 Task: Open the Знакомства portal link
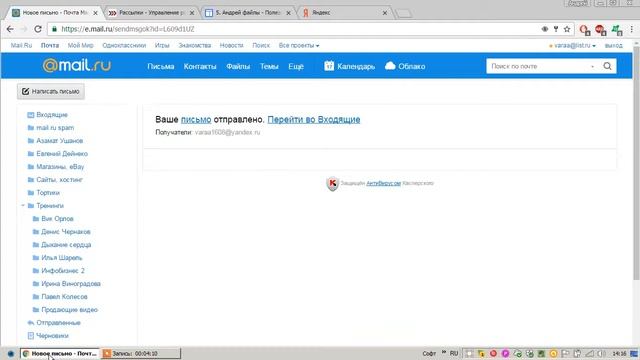tap(195, 45)
